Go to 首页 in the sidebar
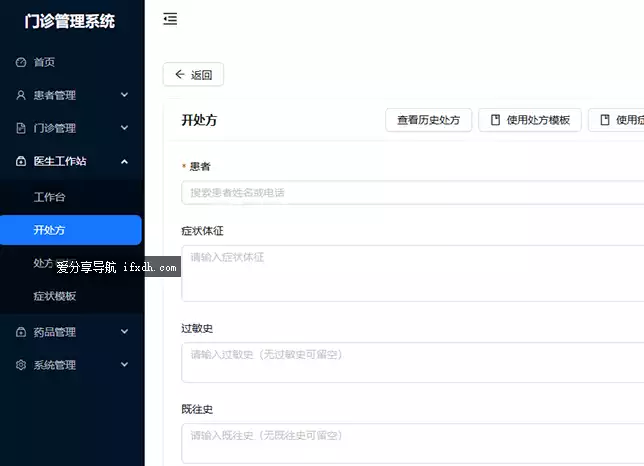The height and width of the screenshot is (466, 644). pyautogui.click(x=72, y=62)
